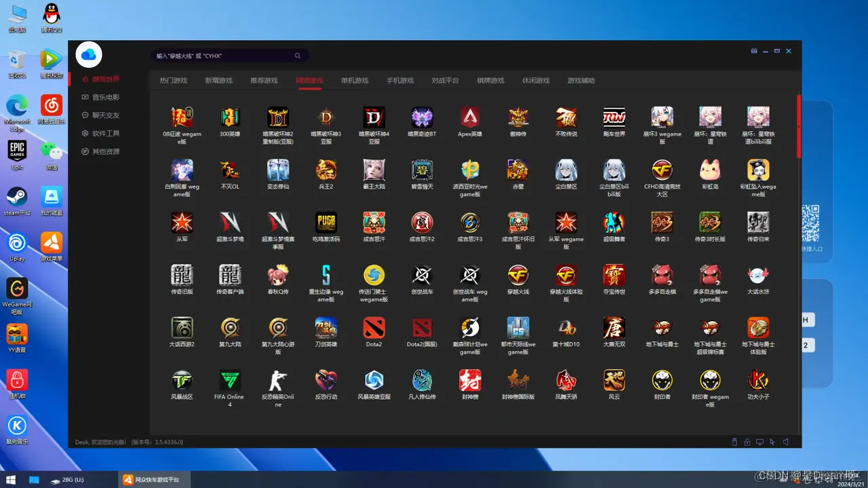Launch 吃鸡激活码 PUBG icon
The image size is (868, 488).
tap(326, 223)
